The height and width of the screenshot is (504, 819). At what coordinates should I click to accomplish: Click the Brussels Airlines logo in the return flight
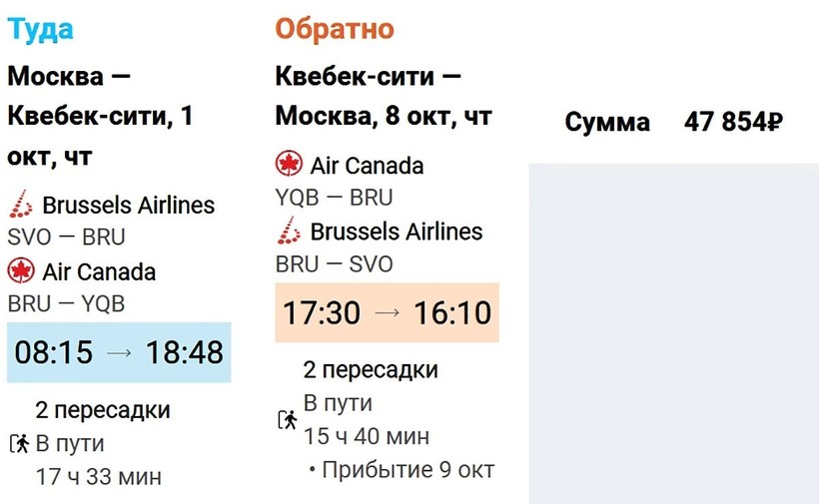289,232
